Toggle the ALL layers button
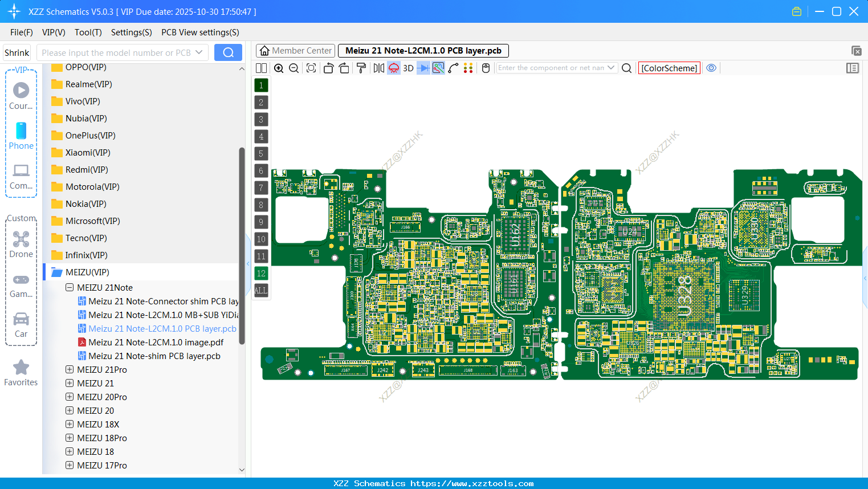 [x=261, y=291]
